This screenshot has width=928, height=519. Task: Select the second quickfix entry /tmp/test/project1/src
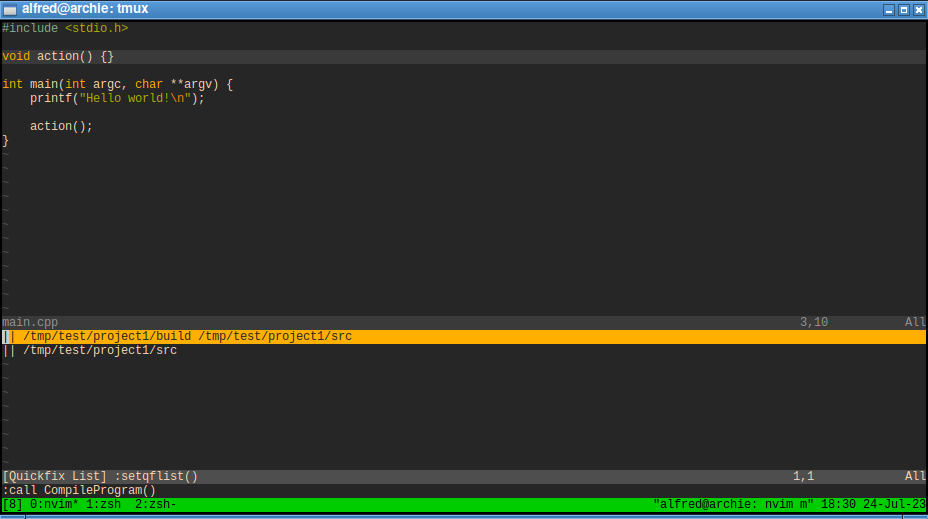(x=464, y=350)
